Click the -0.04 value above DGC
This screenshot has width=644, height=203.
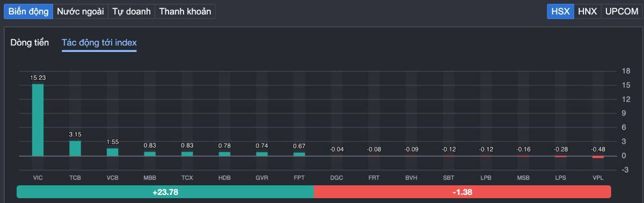coord(336,149)
